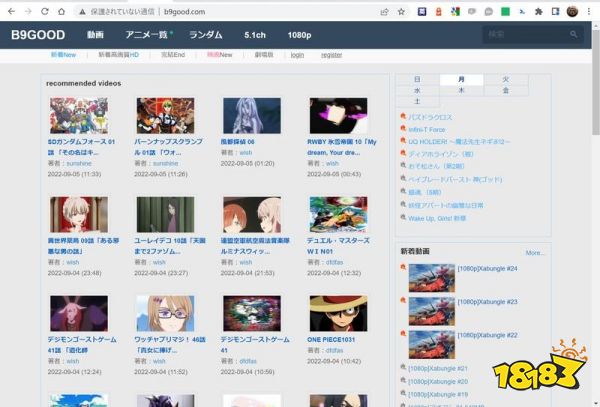Click the magnifier icon in site search box
The image size is (600, 407).
click(573, 34)
